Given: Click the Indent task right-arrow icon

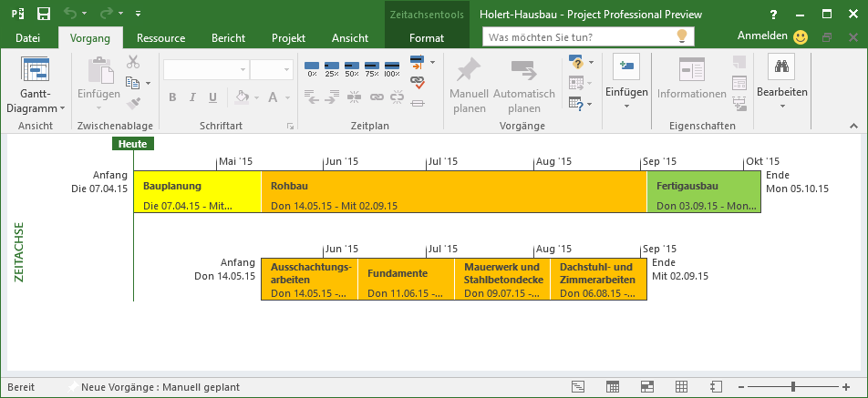Looking at the screenshot, I should 332,97.
